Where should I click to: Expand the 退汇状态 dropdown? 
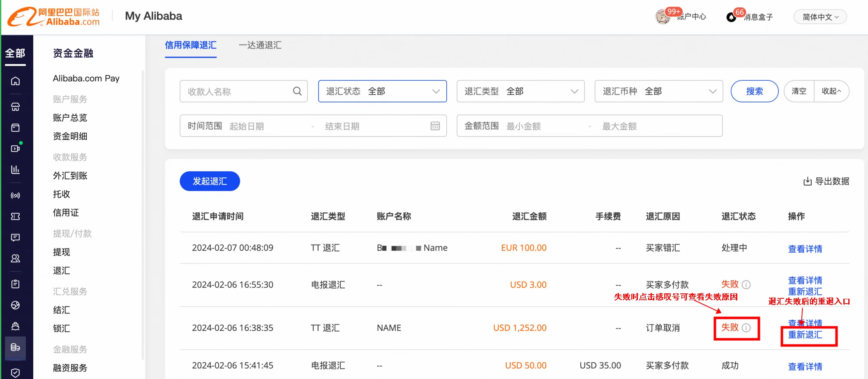tap(382, 91)
